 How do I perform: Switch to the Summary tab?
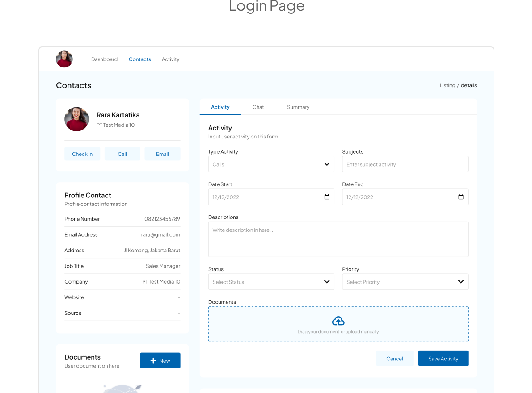(x=298, y=107)
